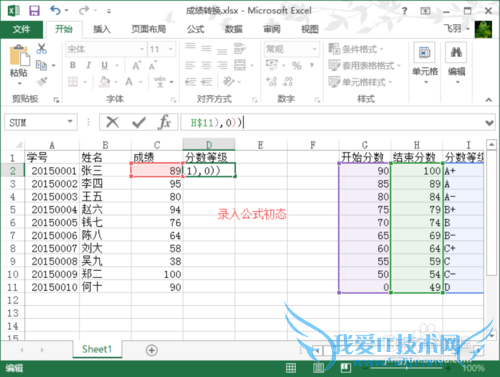Click cell containing 张三
This screenshot has width=500, height=377.
(x=105, y=171)
